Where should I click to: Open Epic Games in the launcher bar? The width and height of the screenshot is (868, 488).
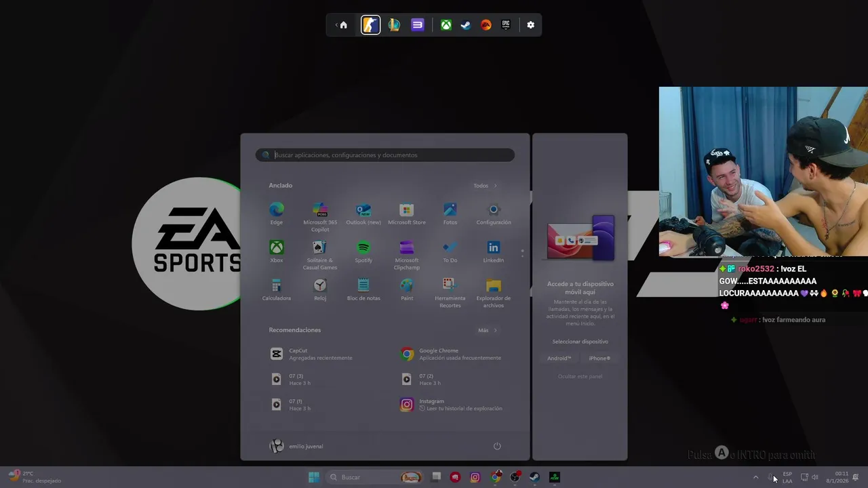point(506,25)
